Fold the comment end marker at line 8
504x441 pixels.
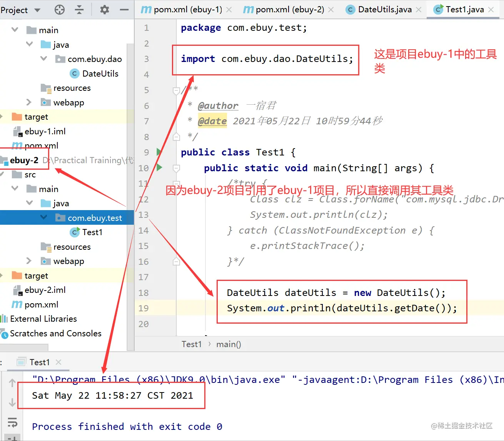176,137
